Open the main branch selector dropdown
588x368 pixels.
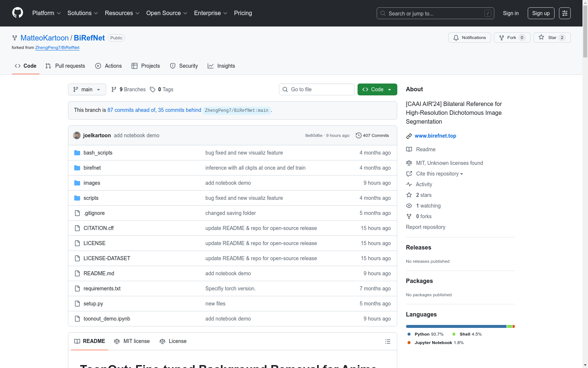pos(87,89)
